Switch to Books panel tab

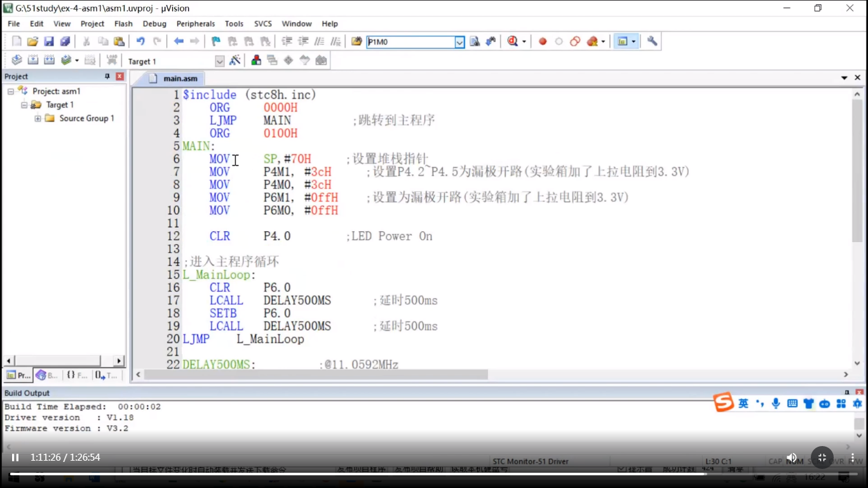tap(47, 376)
